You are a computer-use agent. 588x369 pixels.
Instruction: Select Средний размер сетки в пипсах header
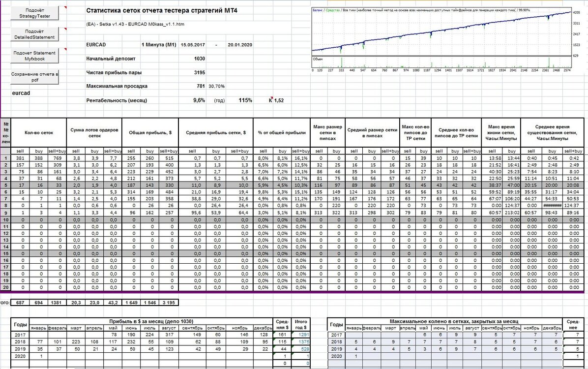pyautogui.click(x=372, y=132)
